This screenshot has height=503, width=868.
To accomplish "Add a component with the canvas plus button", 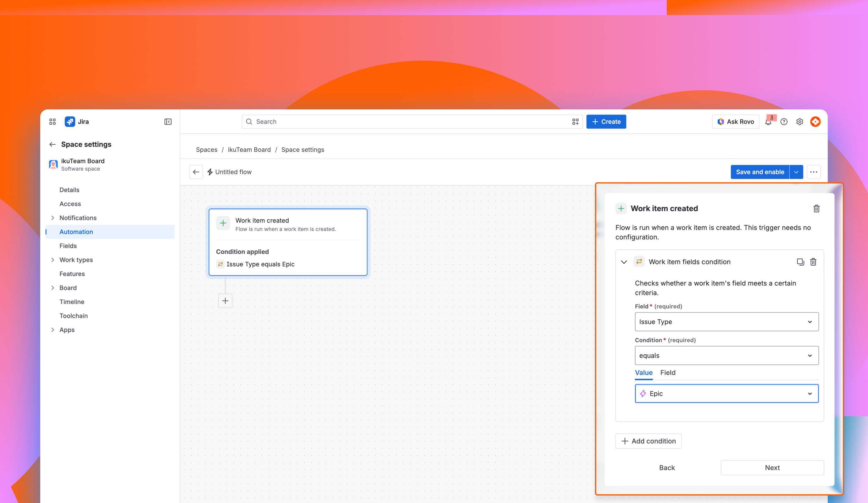I will pyautogui.click(x=225, y=301).
